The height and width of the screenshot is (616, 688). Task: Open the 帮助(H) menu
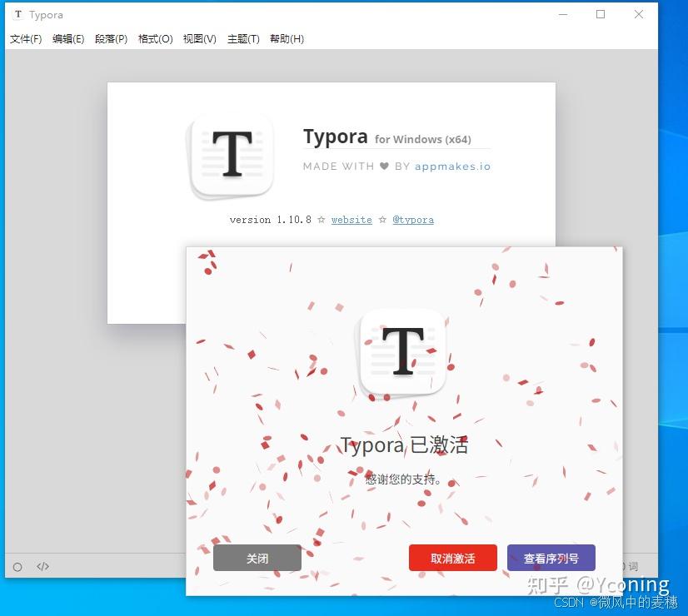click(287, 38)
